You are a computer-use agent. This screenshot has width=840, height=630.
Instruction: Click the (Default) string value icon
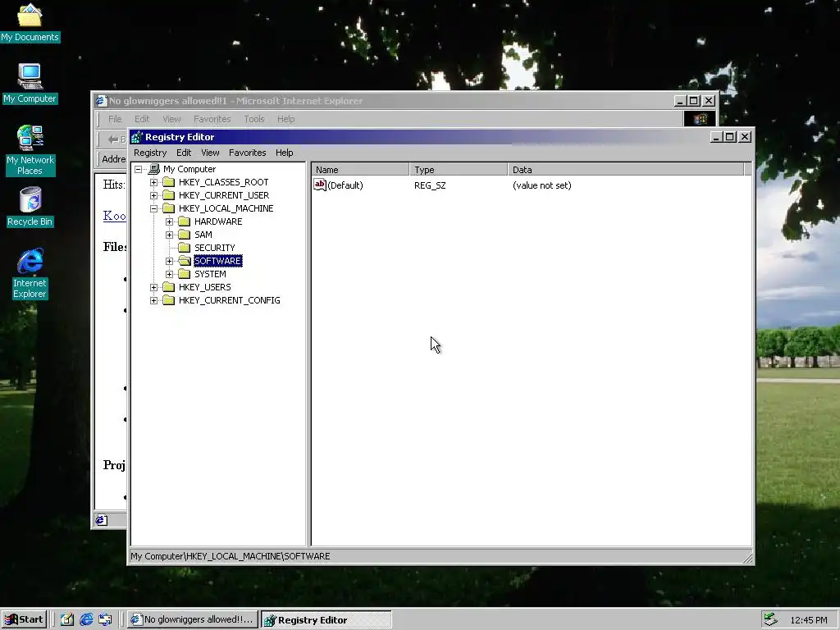(x=320, y=185)
